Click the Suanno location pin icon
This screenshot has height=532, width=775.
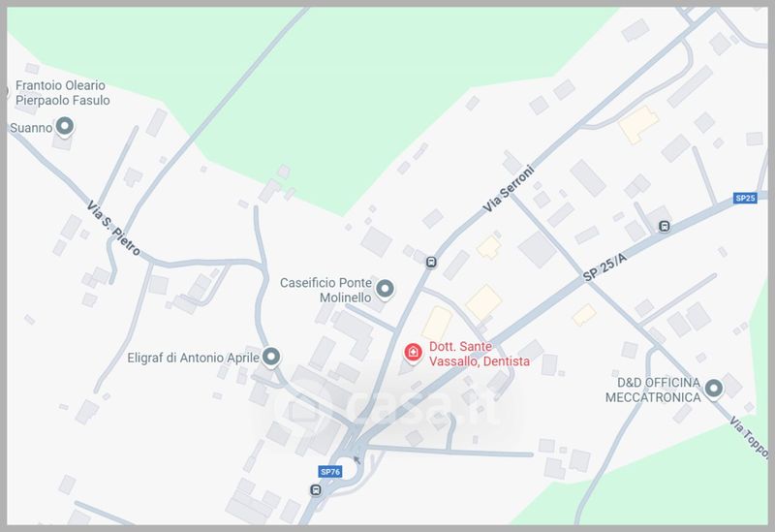(65, 127)
